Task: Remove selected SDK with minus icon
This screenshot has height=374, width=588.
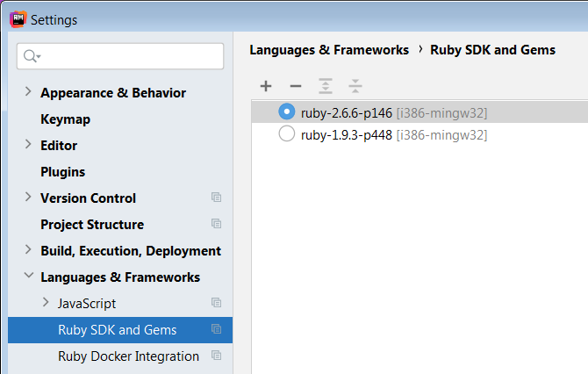Action: (x=296, y=86)
